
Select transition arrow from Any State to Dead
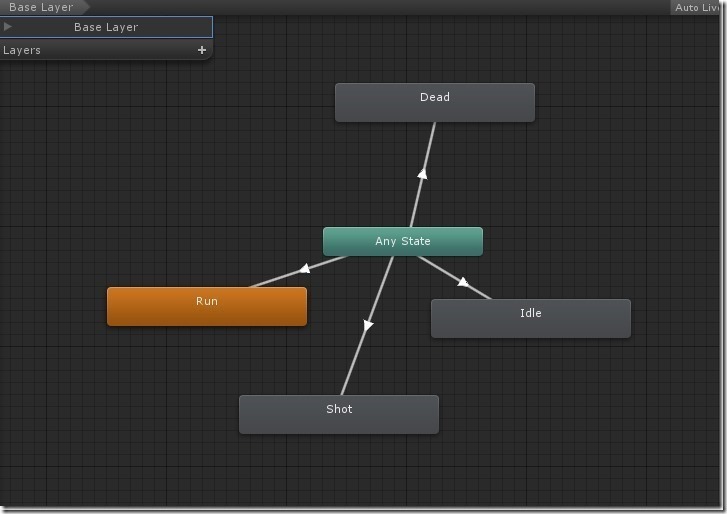coord(422,174)
